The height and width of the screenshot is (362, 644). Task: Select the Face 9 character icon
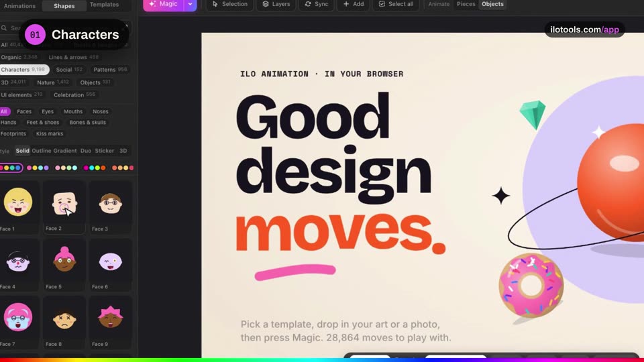point(110,317)
